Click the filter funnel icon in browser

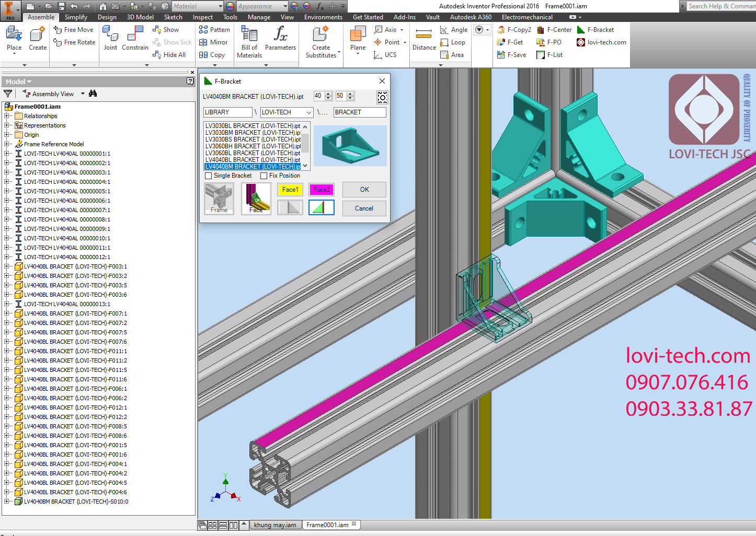pos(8,94)
